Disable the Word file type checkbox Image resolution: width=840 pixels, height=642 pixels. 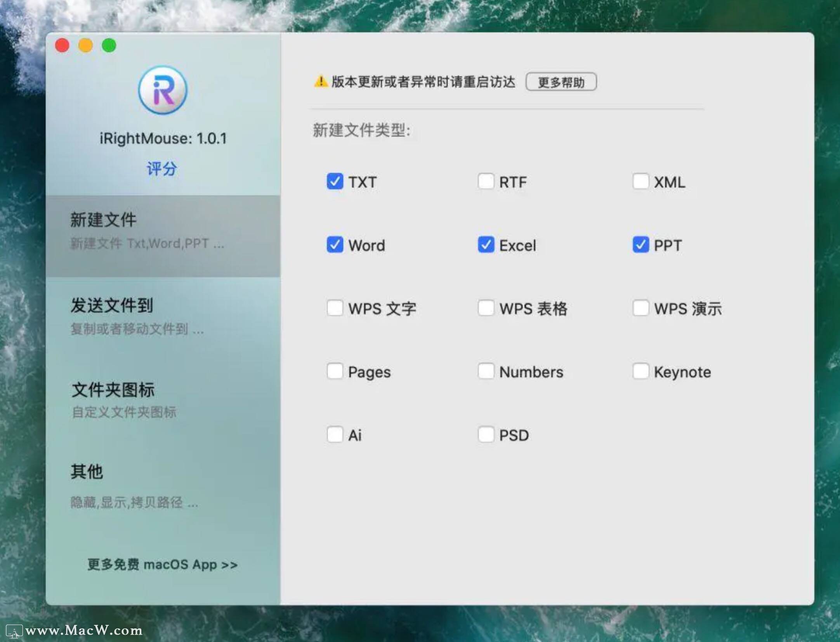[335, 245]
